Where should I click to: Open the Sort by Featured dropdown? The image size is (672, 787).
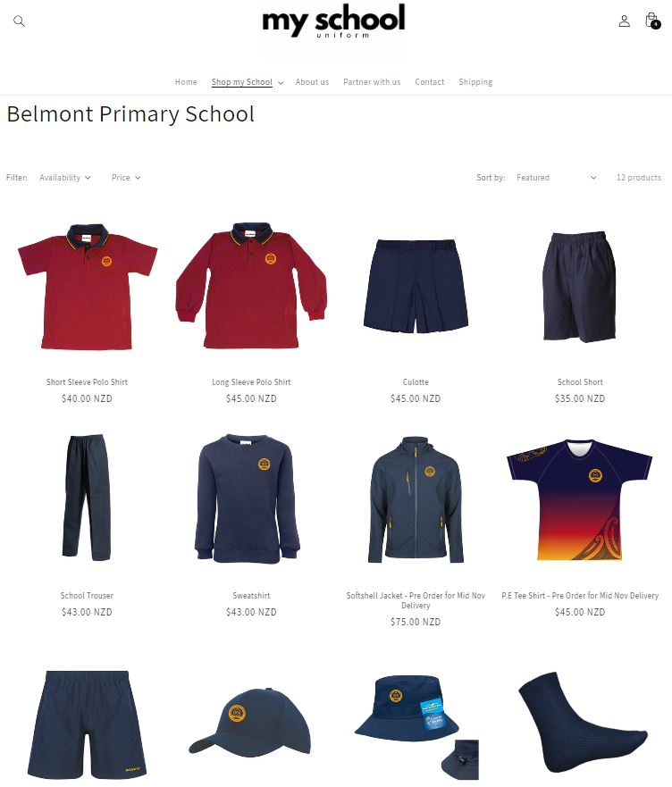[557, 178]
